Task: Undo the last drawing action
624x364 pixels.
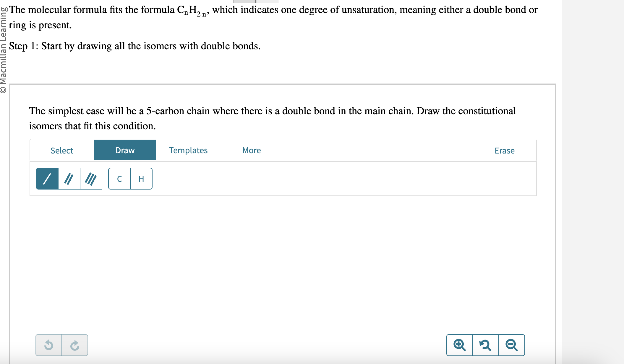Action: [49, 345]
